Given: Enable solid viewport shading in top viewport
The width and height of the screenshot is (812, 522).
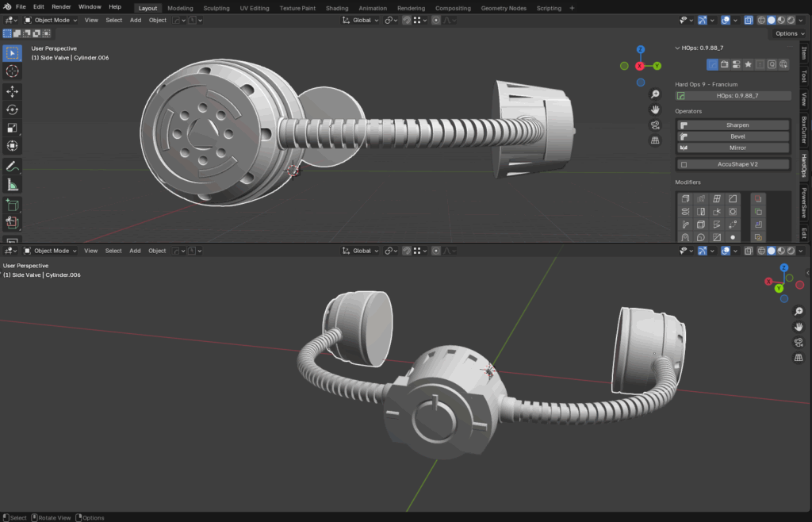Looking at the screenshot, I should tap(771, 20).
